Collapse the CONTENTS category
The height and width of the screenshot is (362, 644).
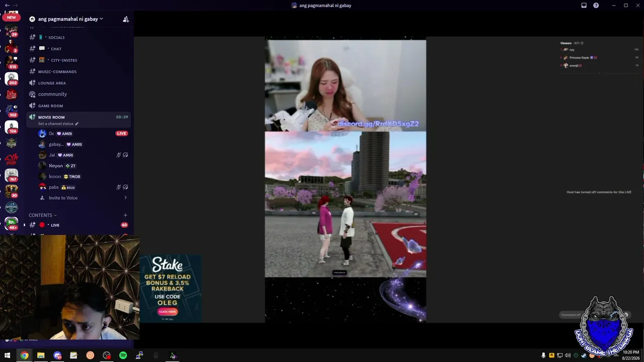(x=43, y=215)
